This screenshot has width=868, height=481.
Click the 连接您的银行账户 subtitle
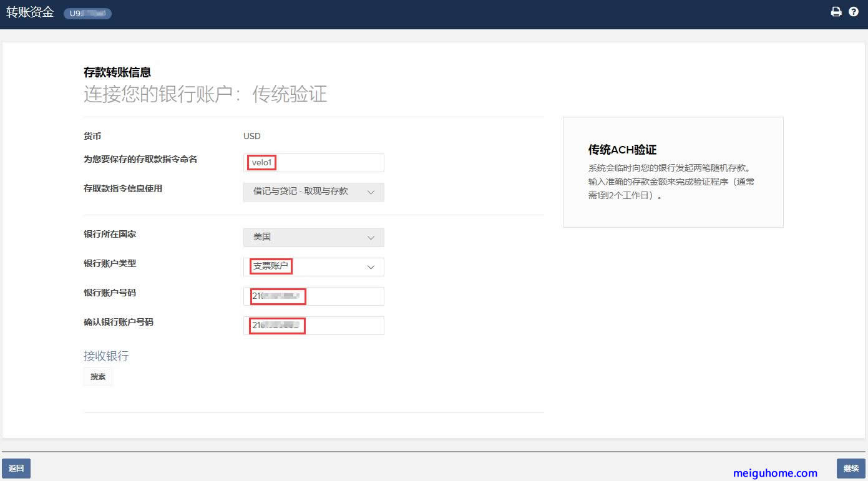point(205,94)
